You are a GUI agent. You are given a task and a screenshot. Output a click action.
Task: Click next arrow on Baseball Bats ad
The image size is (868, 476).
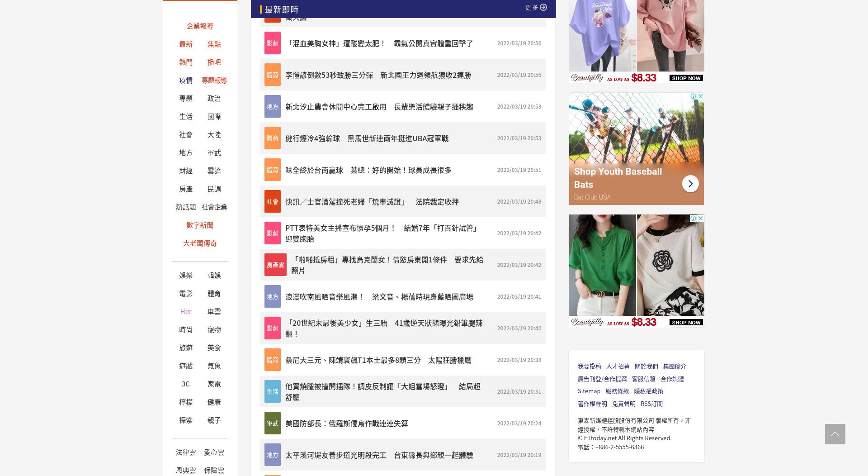tap(690, 184)
